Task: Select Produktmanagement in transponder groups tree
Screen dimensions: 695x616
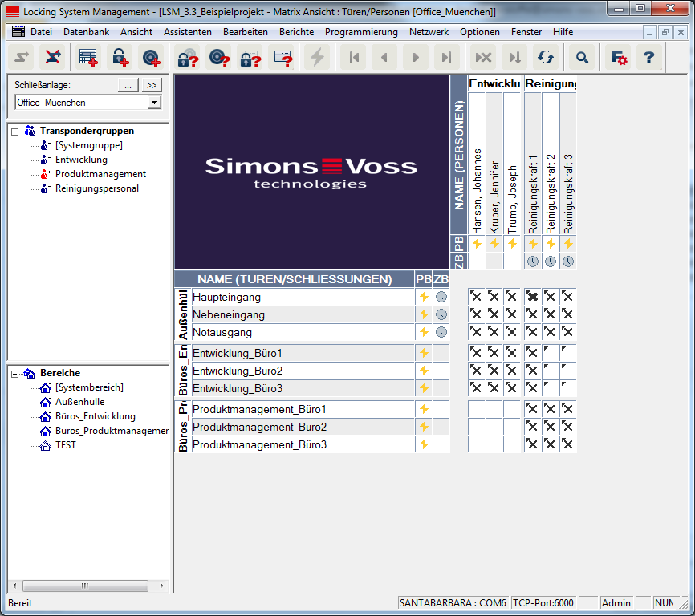Action: [x=100, y=174]
